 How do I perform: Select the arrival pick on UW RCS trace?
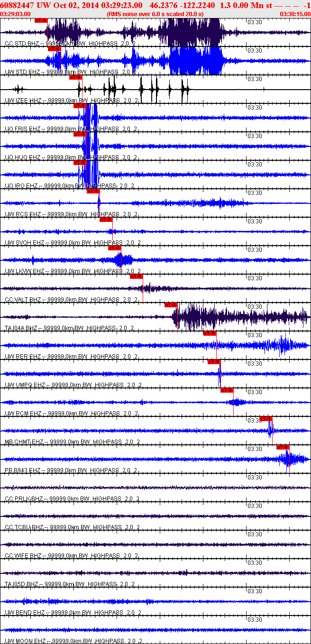tap(93, 191)
